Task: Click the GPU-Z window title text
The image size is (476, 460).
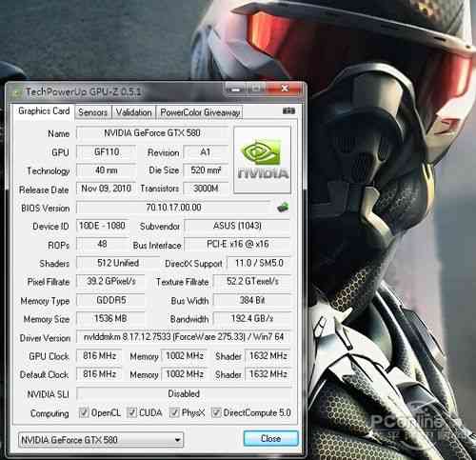Action: (x=83, y=92)
